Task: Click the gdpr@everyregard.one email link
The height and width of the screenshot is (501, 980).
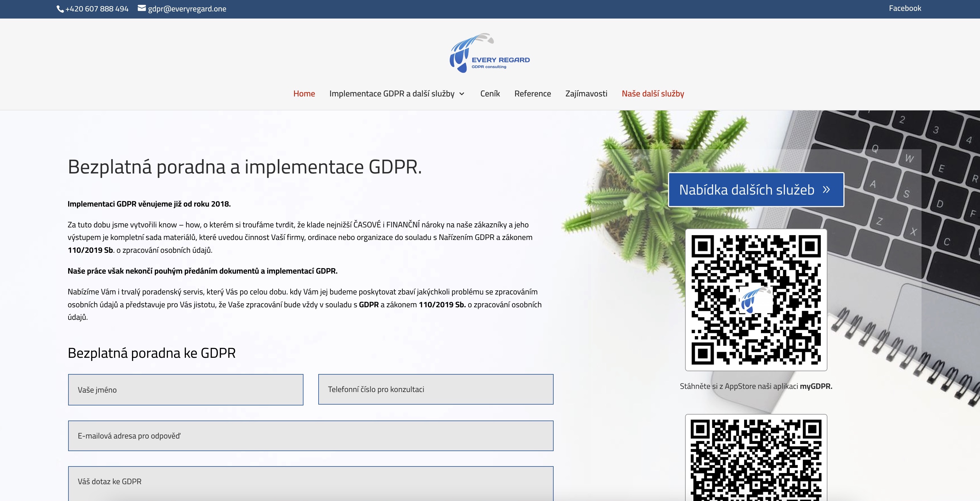Action: coord(187,9)
